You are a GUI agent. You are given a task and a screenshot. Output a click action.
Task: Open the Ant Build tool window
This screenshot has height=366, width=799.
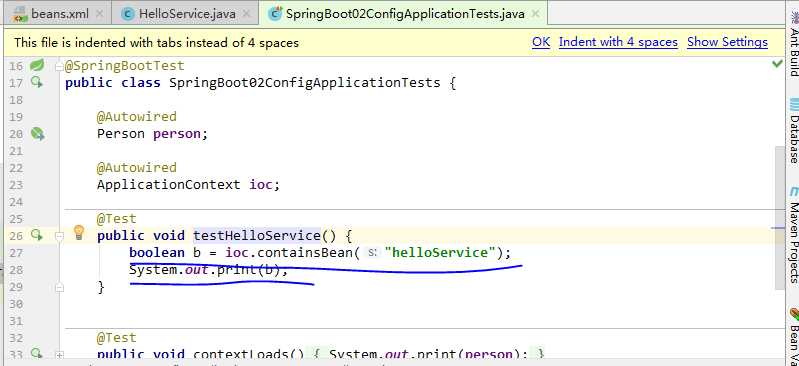click(793, 44)
